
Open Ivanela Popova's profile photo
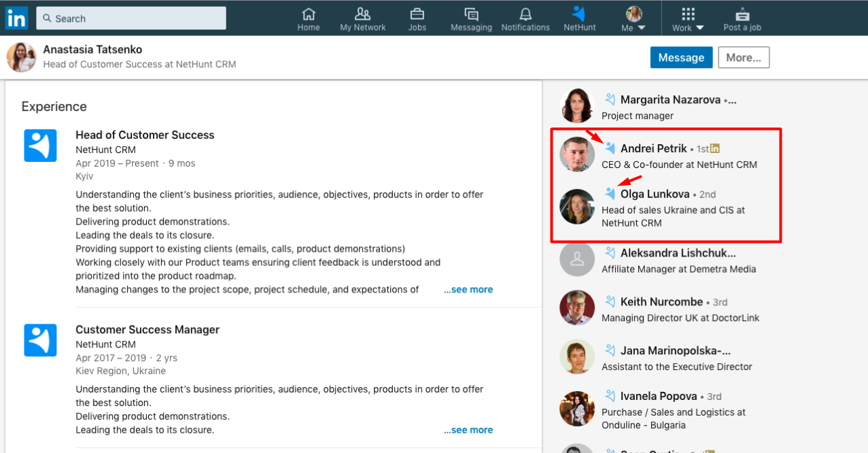tap(577, 408)
